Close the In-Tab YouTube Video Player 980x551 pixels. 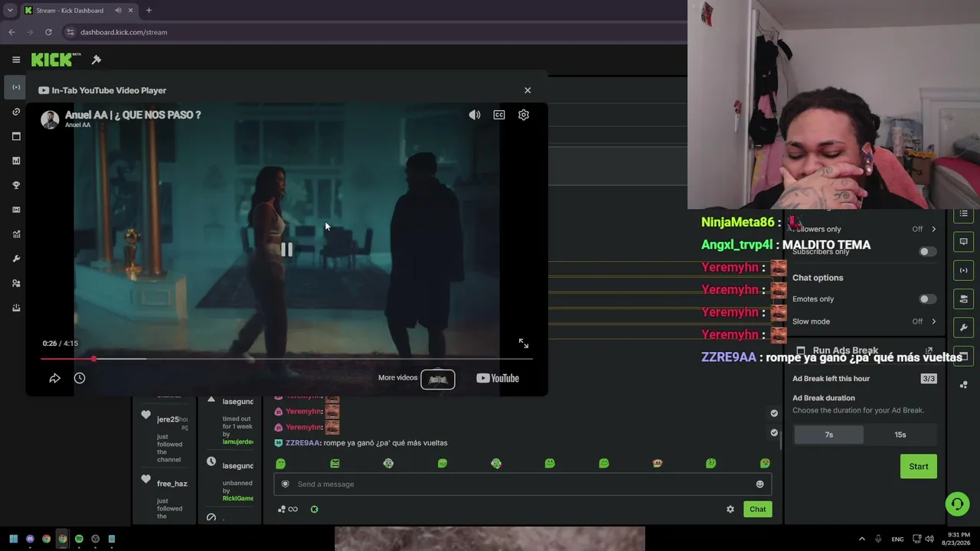tap(528, 90)
